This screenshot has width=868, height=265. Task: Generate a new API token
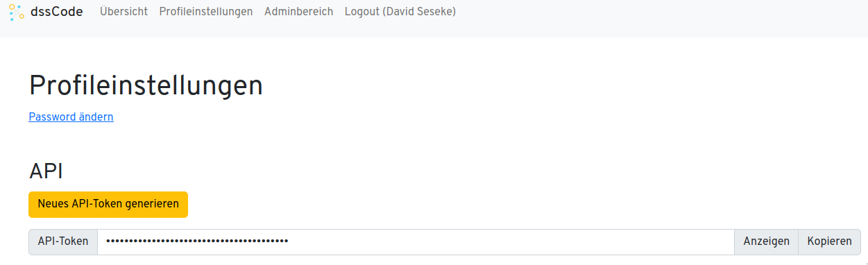108,204
